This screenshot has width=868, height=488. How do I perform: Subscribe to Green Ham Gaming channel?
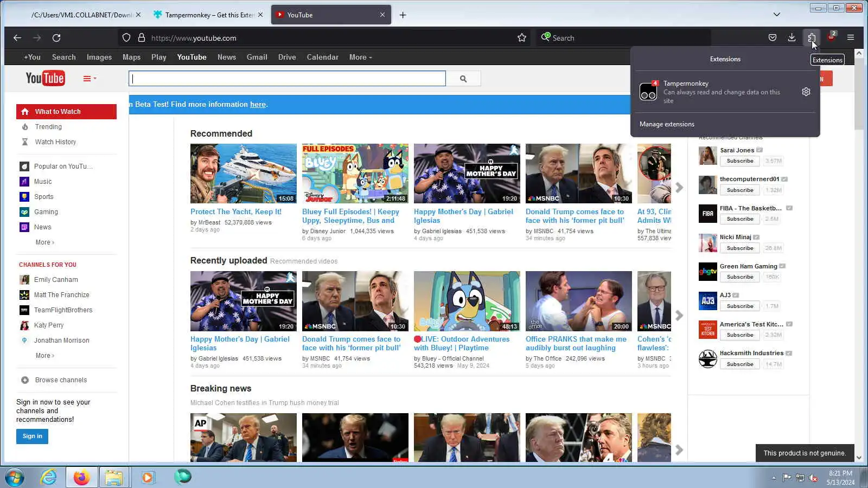[x=740, y=277]
